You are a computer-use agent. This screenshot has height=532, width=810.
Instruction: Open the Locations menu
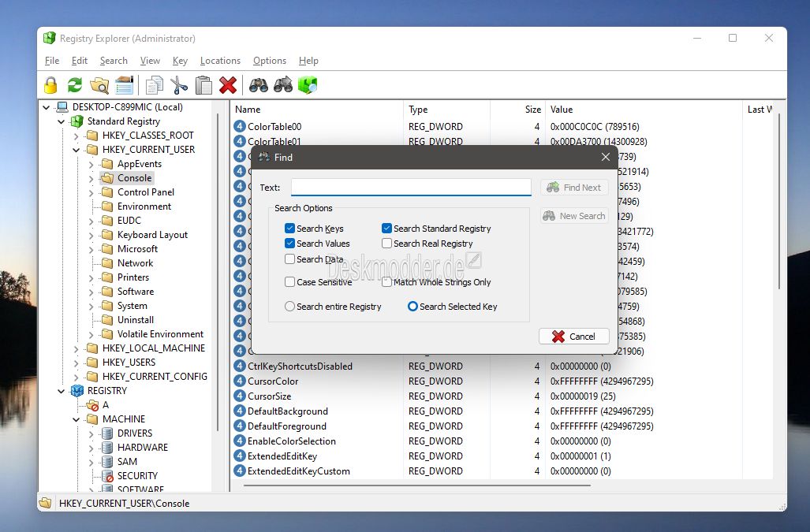click(220, 61)
